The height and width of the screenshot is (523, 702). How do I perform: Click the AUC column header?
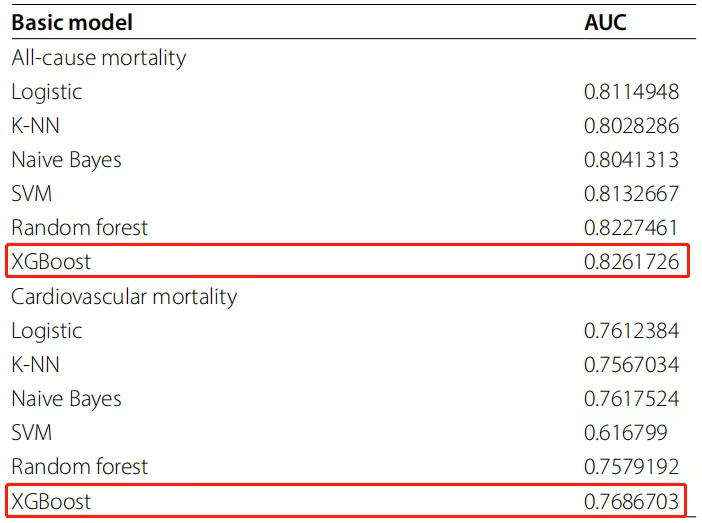click(x=605, y=22)
